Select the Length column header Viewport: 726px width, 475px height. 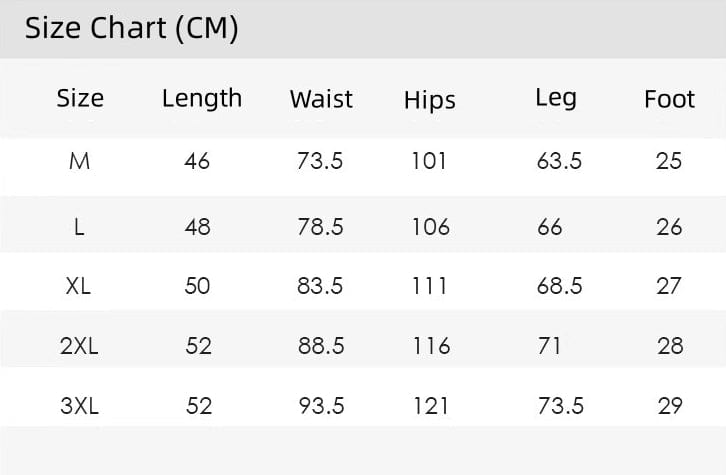[202, 100]
